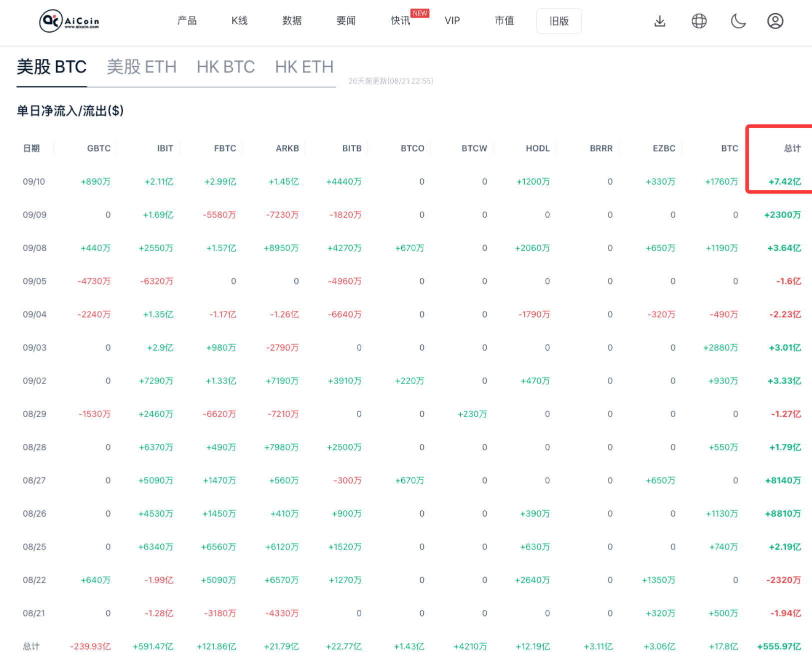Click the GBTC column header
Screen dimensions: 812x656
tap(98, 148)
